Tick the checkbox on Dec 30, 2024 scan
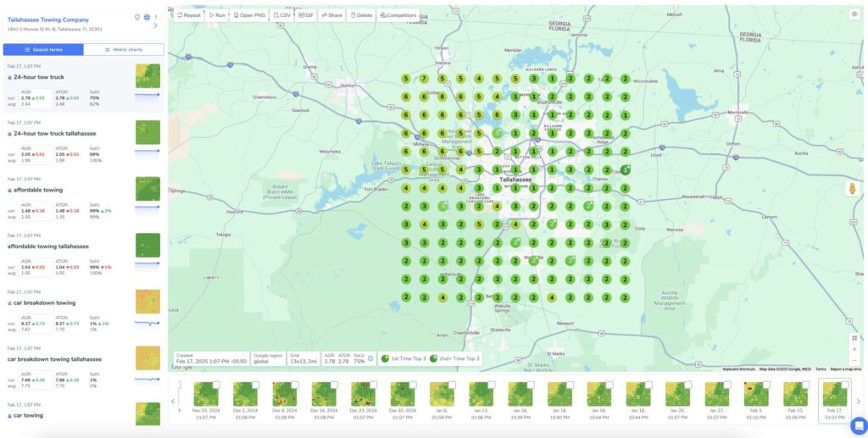Viewport: 868px width, 438px height. point(413,385)
